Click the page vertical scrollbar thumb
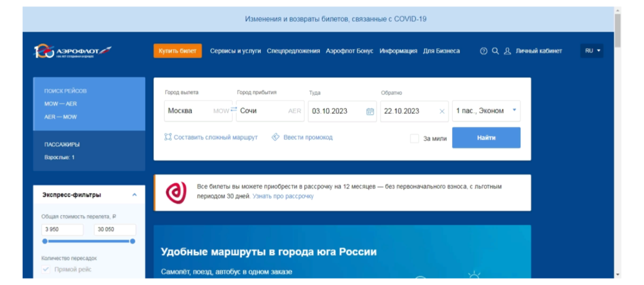Image resolution: width=644 pixels, height=285 pixels. click(618, 30)
